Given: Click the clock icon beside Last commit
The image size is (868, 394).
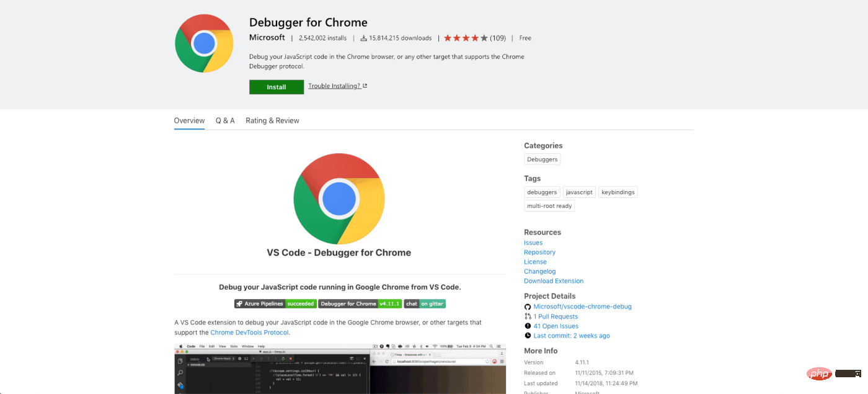Looking at the screenshot, I should 528,336.
